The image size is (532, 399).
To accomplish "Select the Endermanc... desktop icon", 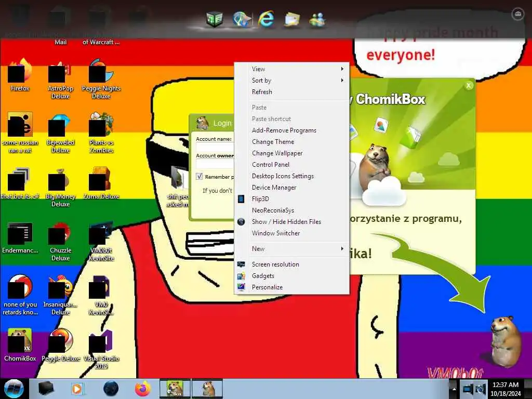I will pos(20,237).
